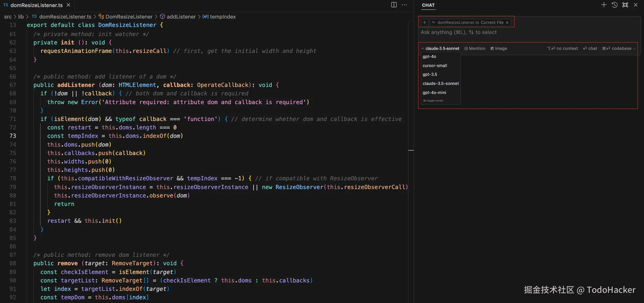644x303 pixels.
Task: Choose gpt-4o from model list
Action: tap(429, 57)
